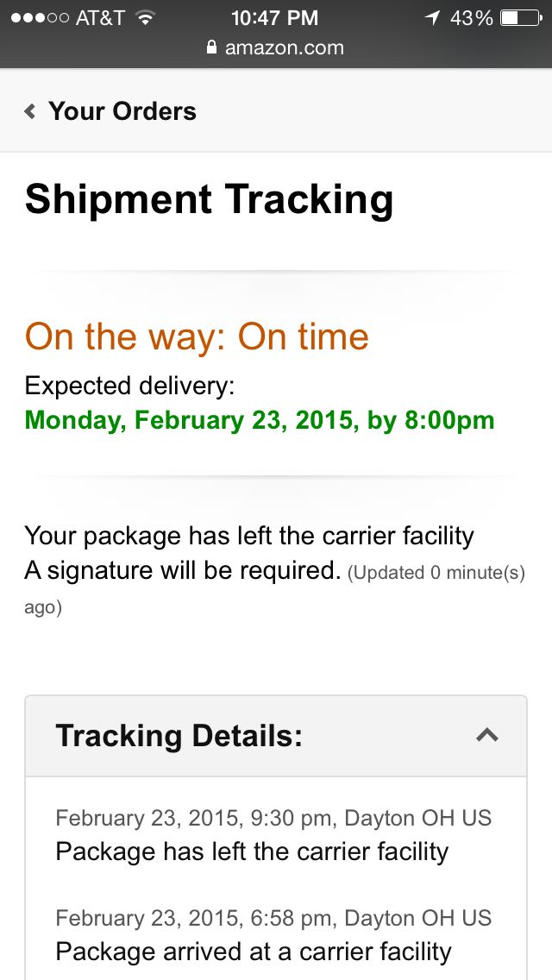Go back to Your Orders
Screen dimensions: 552x980
[122, 111]
